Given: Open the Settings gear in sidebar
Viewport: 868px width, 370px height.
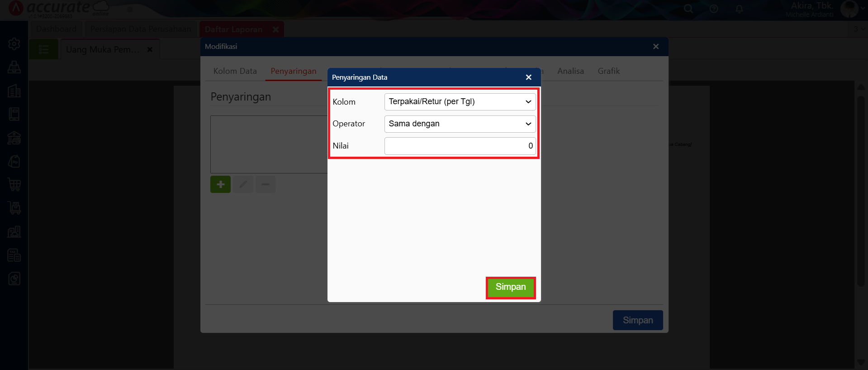Looking at the screenshot, I should 14,44.
